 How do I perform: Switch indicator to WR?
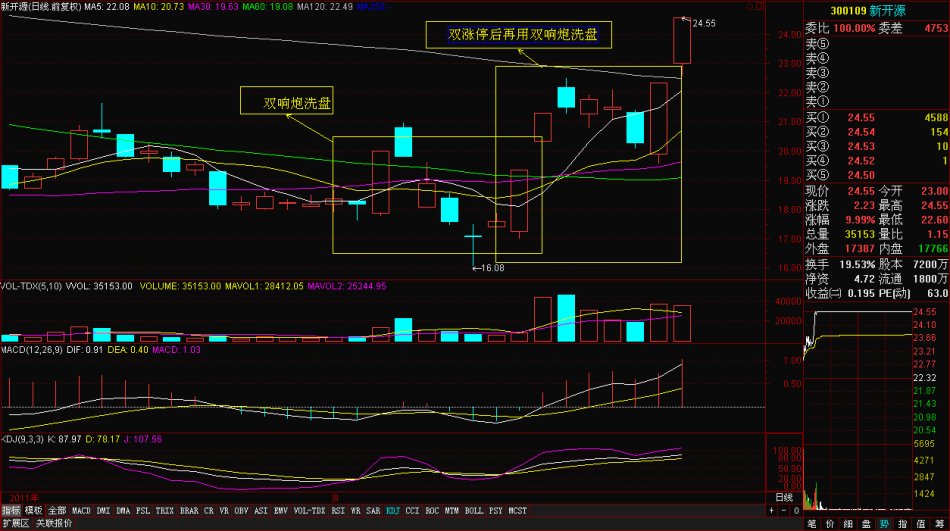point(356,511)
